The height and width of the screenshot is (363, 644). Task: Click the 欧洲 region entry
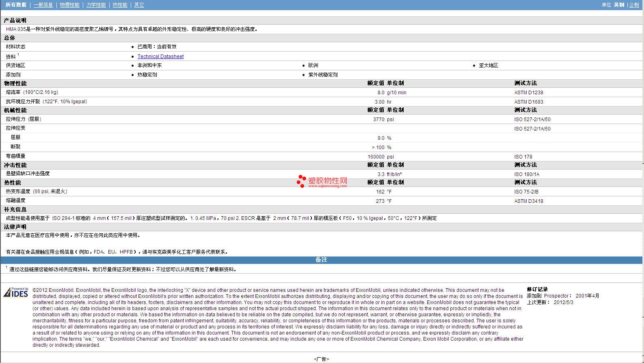click(x=313, y=65)
